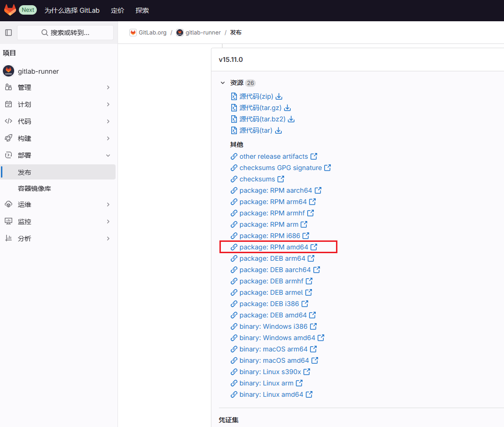Collapse the 资源 assets list
This screenshot has width=504, height=427.
click(223, 83)
